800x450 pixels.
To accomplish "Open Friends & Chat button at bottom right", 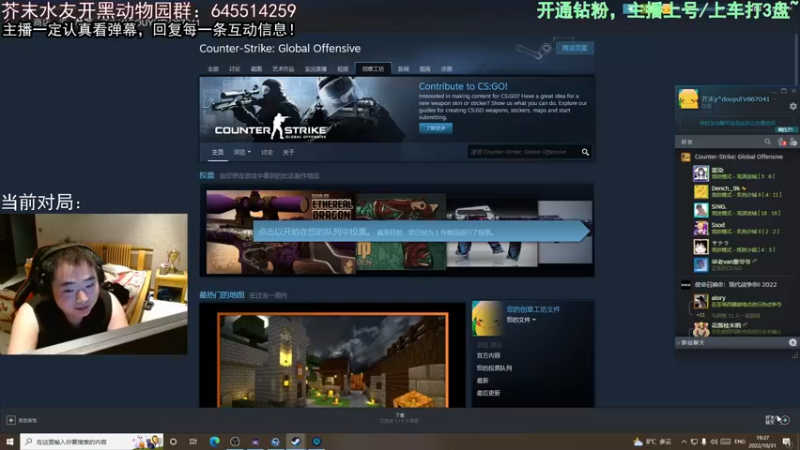I will [777, 420].
